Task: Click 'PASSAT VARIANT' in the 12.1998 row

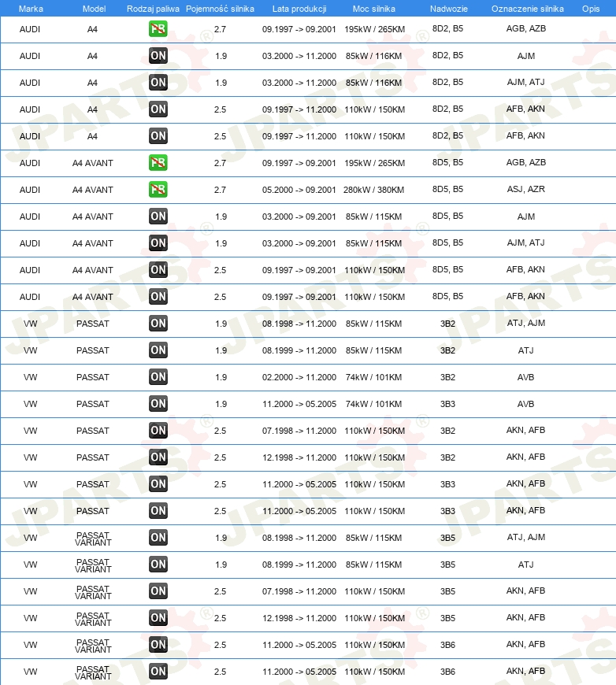Action: (93, 619)
